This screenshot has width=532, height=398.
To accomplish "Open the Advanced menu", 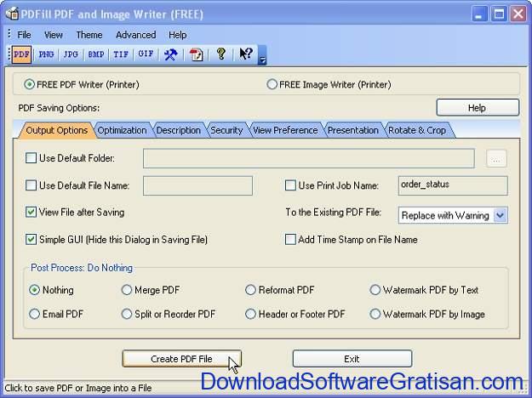I will point(135,35).
